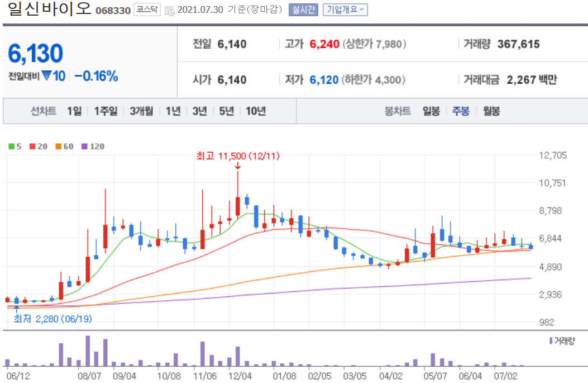The height and width of the screenshot is (383, 588).
Task: Click the 하한가 4,300 text
Action: pos(374,80)
